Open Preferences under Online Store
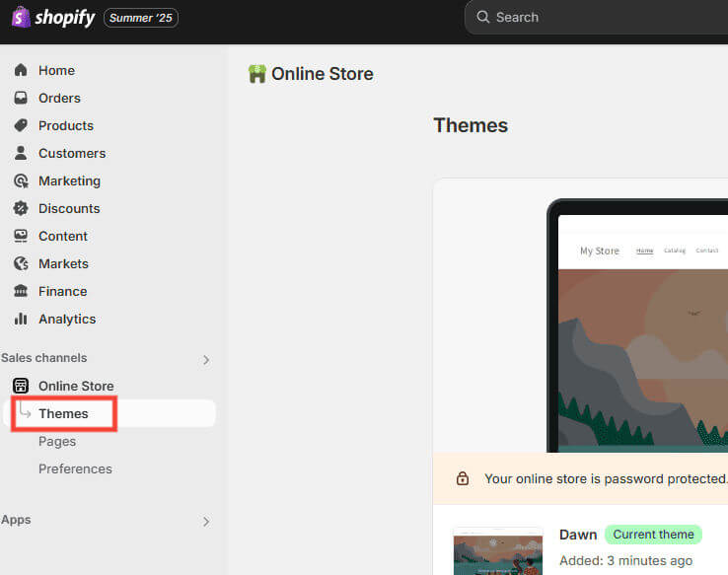Image resolution: width=728 pixels, height=575 pixels. click(x=75, y=469)
